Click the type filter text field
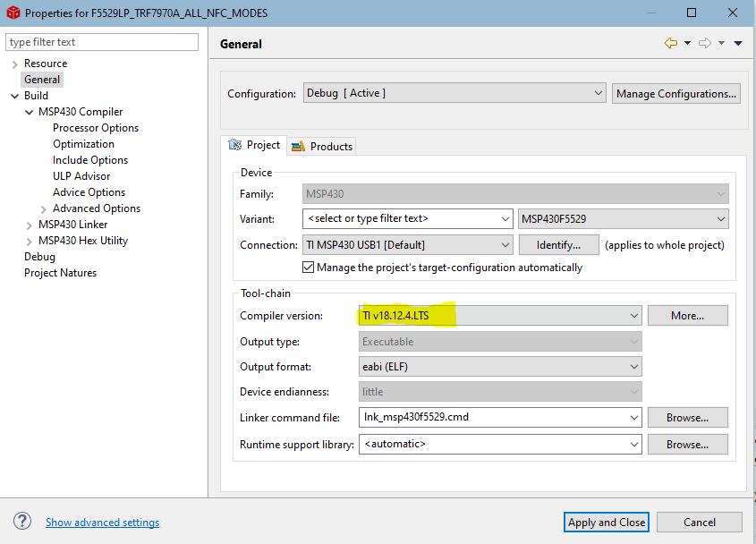 [x=102, y=42]
